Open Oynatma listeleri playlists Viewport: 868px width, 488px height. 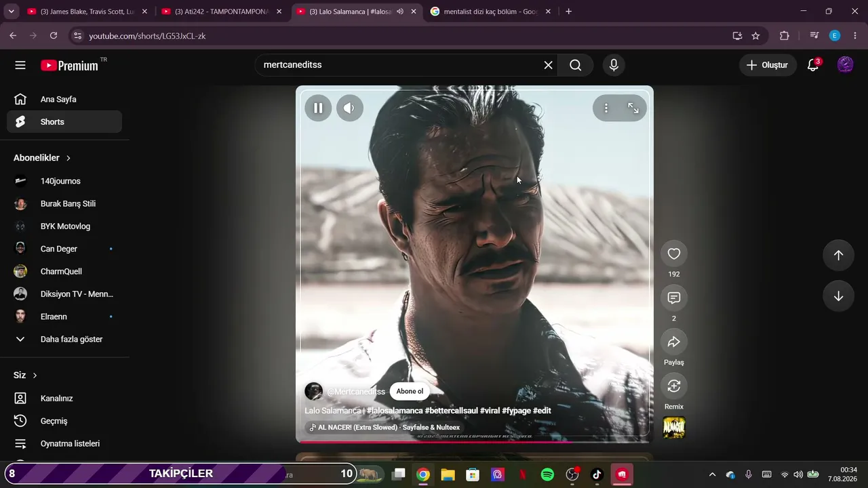pos(64,444)
